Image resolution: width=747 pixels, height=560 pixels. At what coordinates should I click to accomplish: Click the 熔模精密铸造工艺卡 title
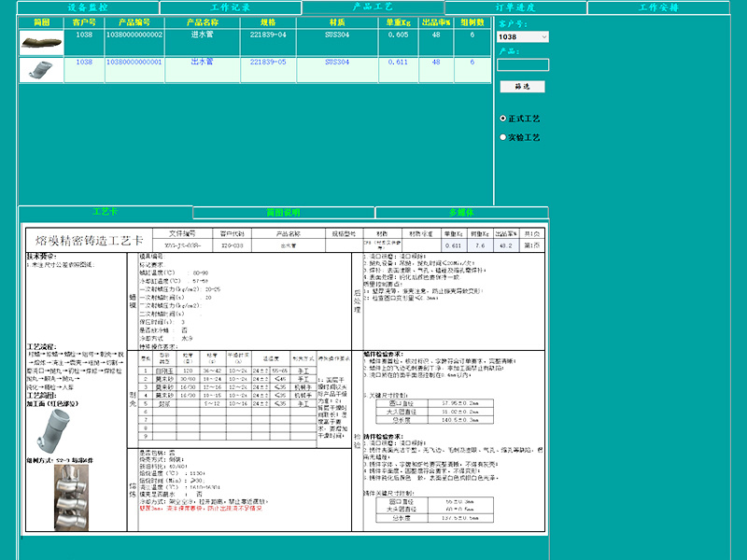click(89, 241)
